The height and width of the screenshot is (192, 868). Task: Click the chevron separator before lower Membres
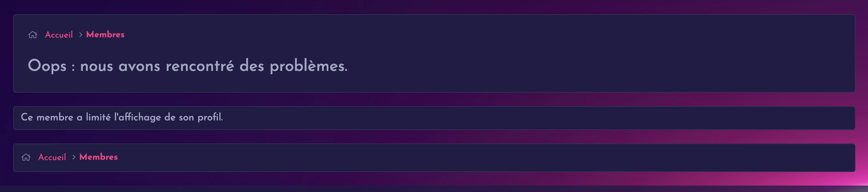pyautogui.click(x=74, y=157)
